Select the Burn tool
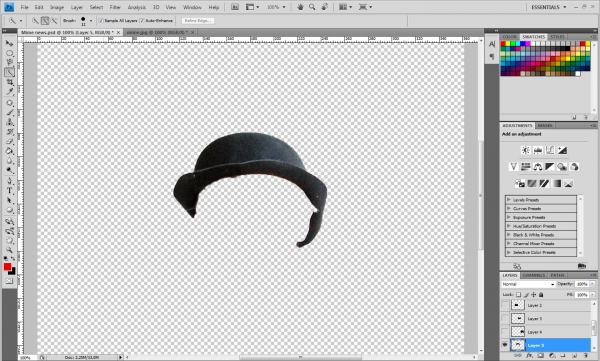The height and width of the screenshot is (361, 600). [x=10, y=170]
